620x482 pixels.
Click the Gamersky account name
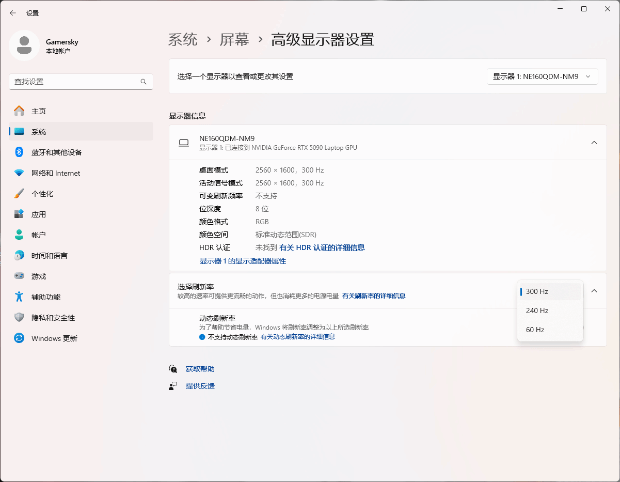62,42
